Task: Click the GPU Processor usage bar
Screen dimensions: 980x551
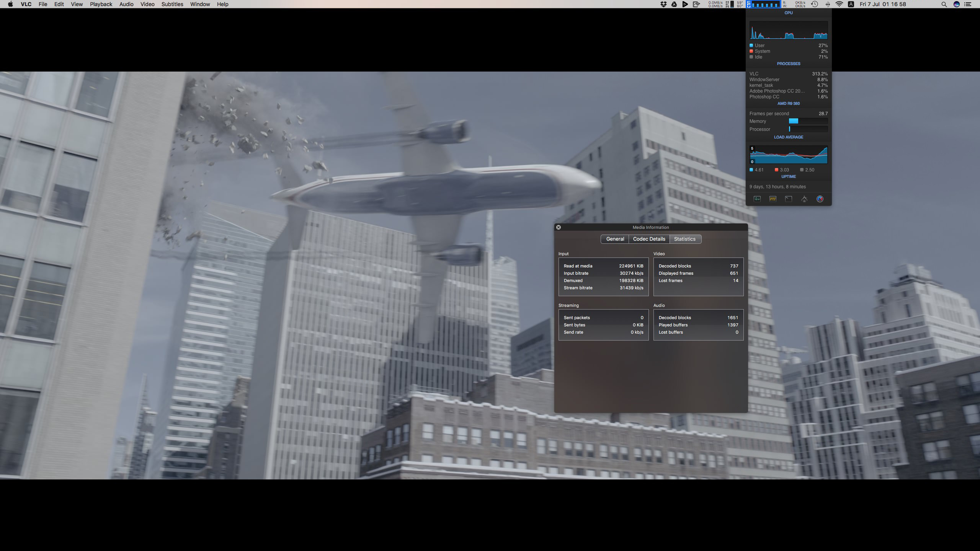Action: click(808, 129)
